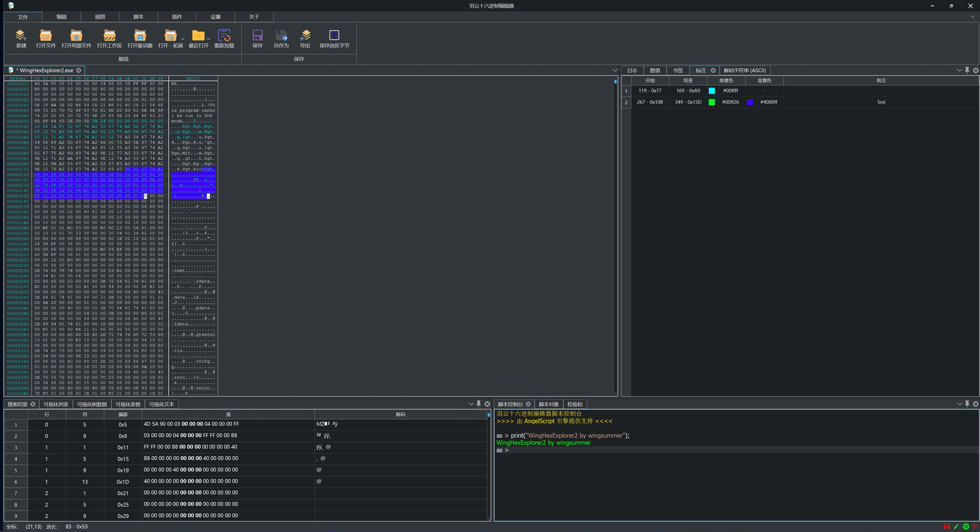Click 保存选区字节 (Save selection bytes) icon

click(334, 35)
